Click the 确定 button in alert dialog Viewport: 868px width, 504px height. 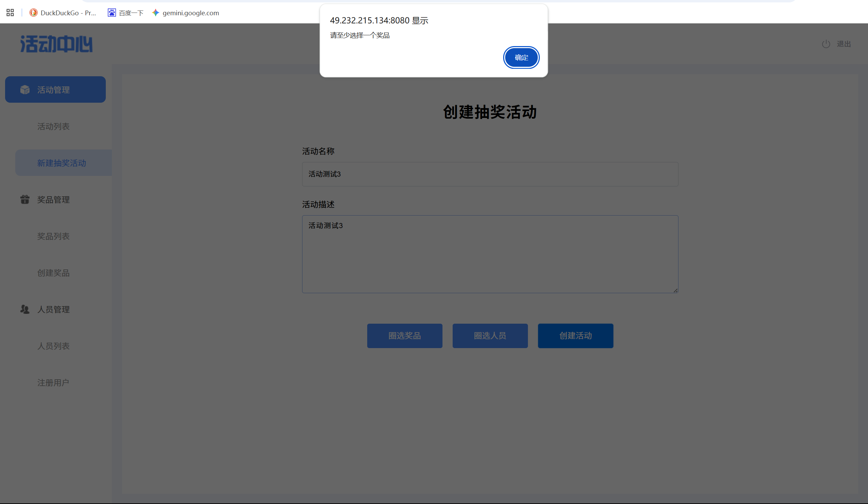pos(521,58)
